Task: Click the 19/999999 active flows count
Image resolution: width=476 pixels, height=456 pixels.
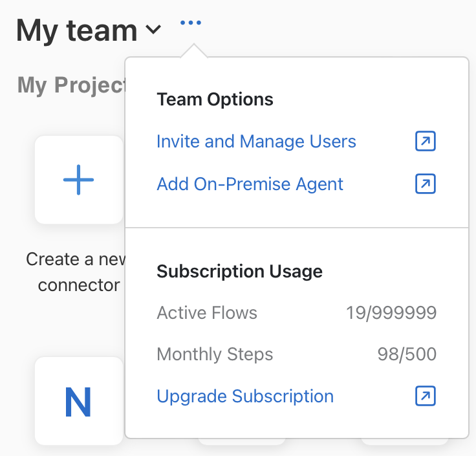Action: pyautogui.click(x=391, y=314)
